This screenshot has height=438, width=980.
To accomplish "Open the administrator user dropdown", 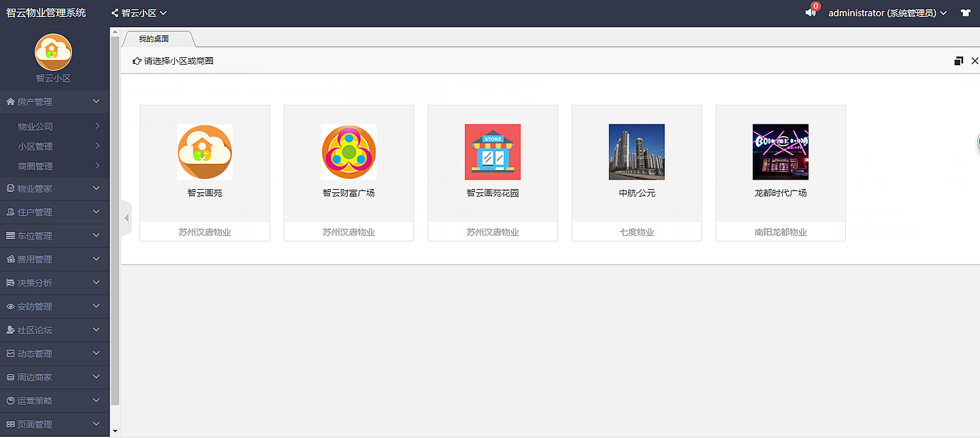I will tap(887, 13).
